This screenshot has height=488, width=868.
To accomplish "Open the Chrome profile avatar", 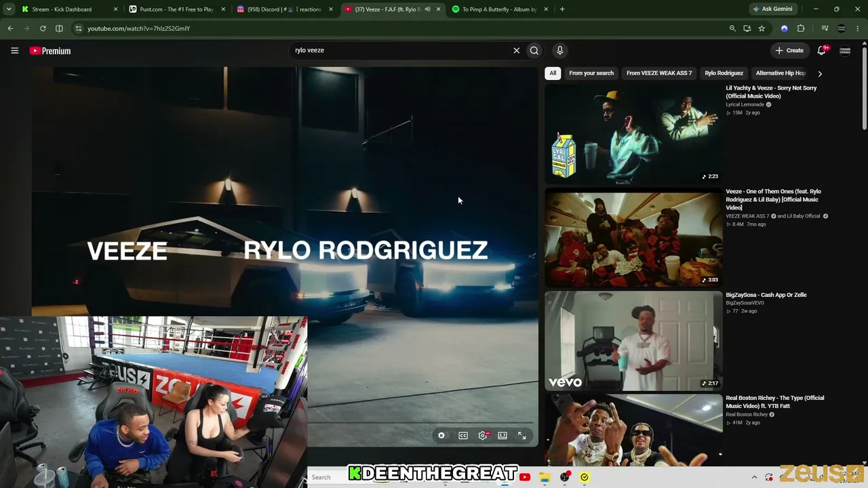I will pos(842,28).
